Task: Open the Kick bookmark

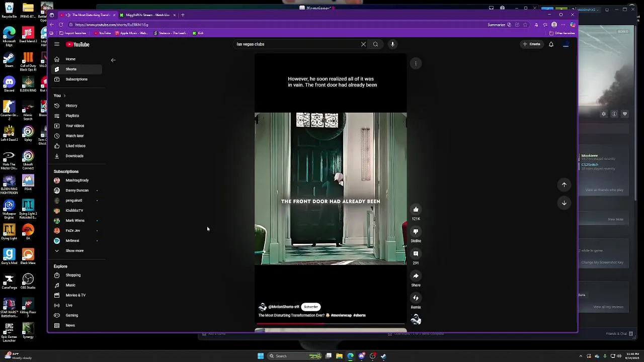Action: pyautogui.click(x=198, y=33)
